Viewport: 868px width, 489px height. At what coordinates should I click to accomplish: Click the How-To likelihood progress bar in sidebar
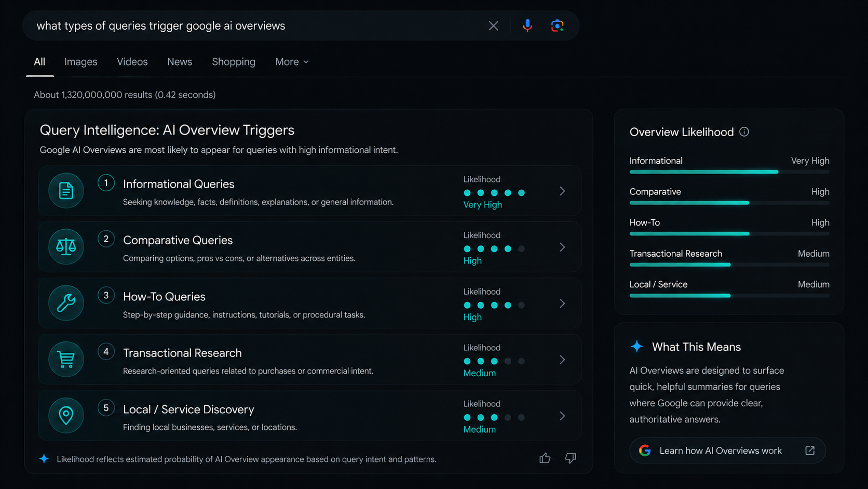pos(729,233)
